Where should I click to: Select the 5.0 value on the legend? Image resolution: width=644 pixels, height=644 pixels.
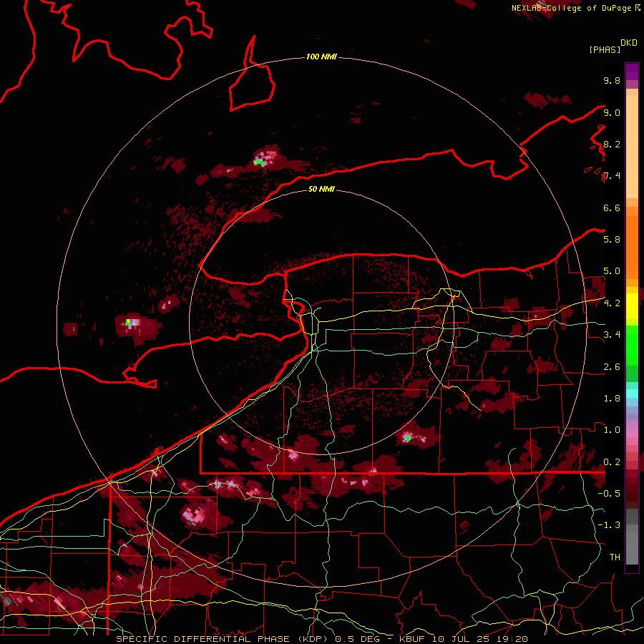(612, 271)
